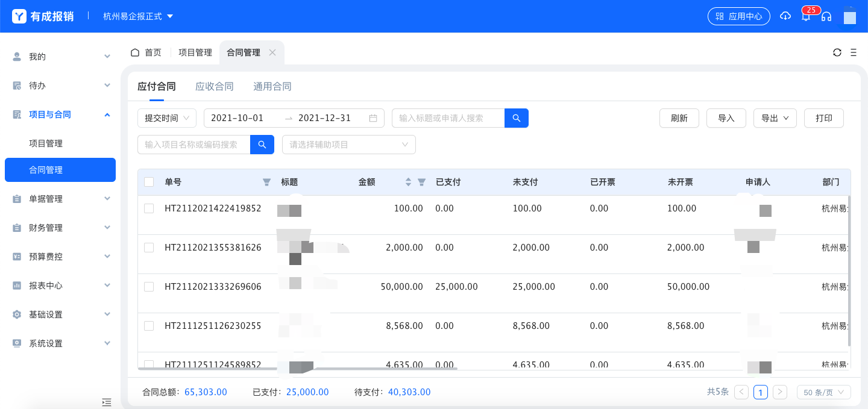Image resolution: width=868 pixels, height=409 pixels.
Task: Switch to the 首页 tab
Action: (x=146, y=52)
